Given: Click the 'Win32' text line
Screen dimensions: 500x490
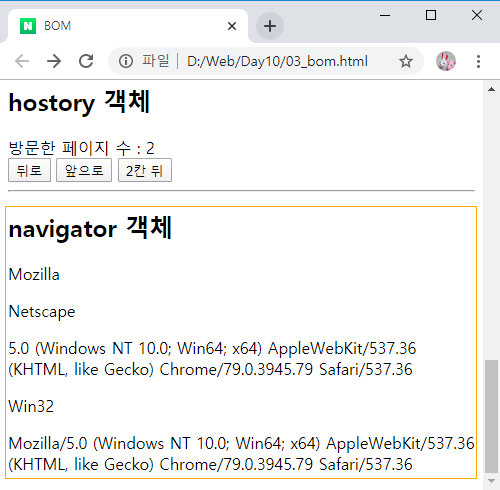Looking at the screenshot, I should [x=31, y=406].
